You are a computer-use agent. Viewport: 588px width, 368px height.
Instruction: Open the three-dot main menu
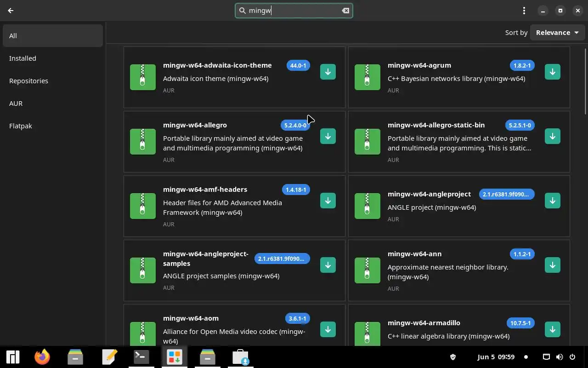point(524,11)
